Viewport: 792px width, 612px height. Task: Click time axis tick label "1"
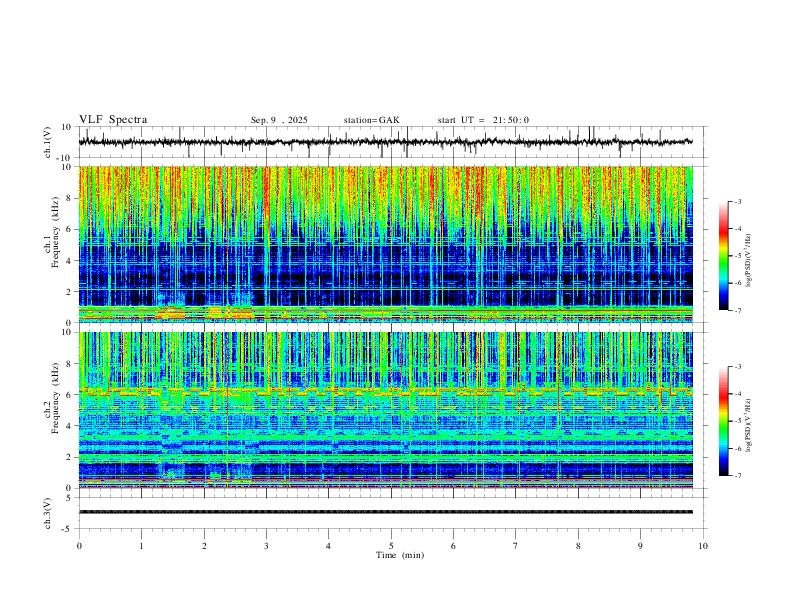click(141, 546)
